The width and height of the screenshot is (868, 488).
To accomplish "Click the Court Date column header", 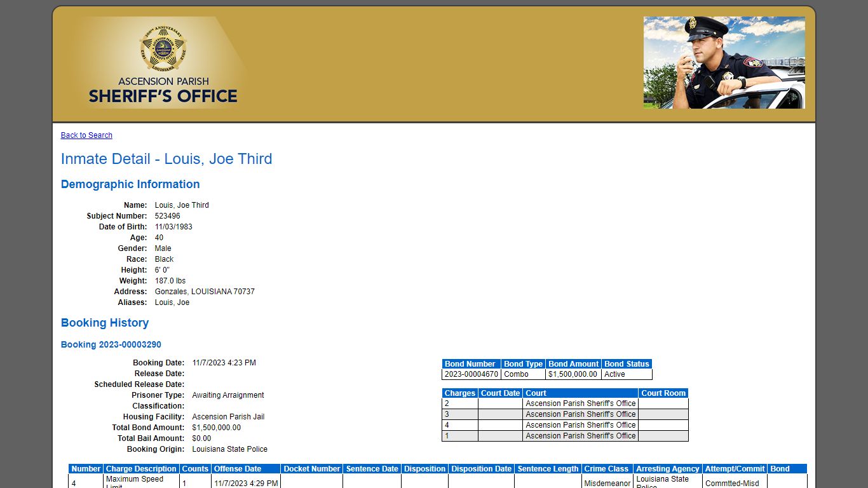I will pos(500,393).
